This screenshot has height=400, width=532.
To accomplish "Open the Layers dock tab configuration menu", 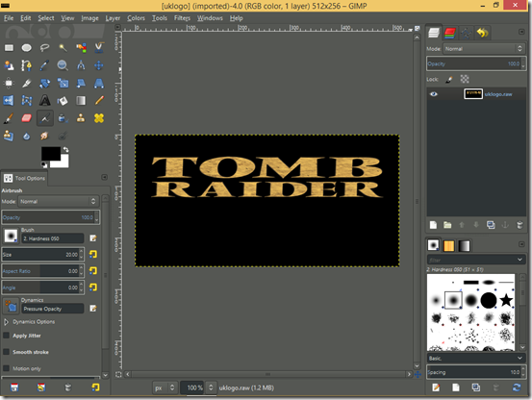I will click(521, 32).
